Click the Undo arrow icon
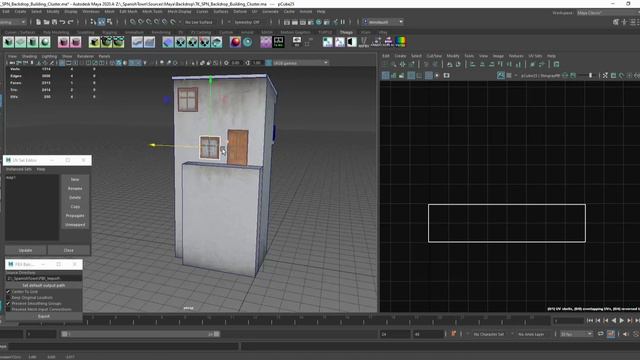 62,22
